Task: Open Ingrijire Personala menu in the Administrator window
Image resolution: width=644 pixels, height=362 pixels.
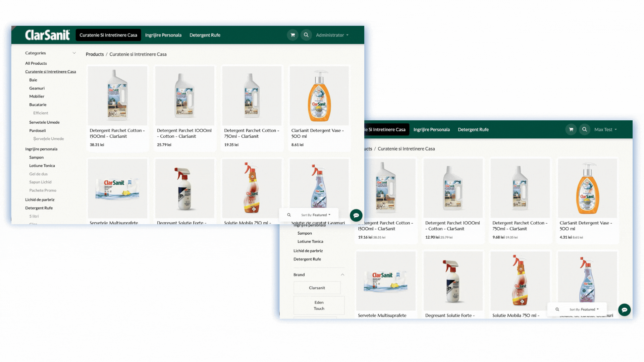Action: (x=163, y=35)
